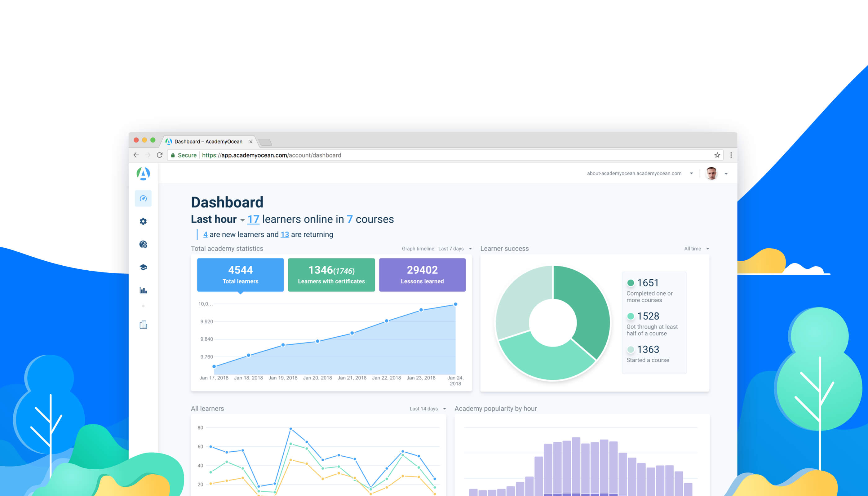Image resolution: width=868 pixels, height=496 pixels.
Task: Select the 29402 Lessons learned card
Action: coord(423,275)
